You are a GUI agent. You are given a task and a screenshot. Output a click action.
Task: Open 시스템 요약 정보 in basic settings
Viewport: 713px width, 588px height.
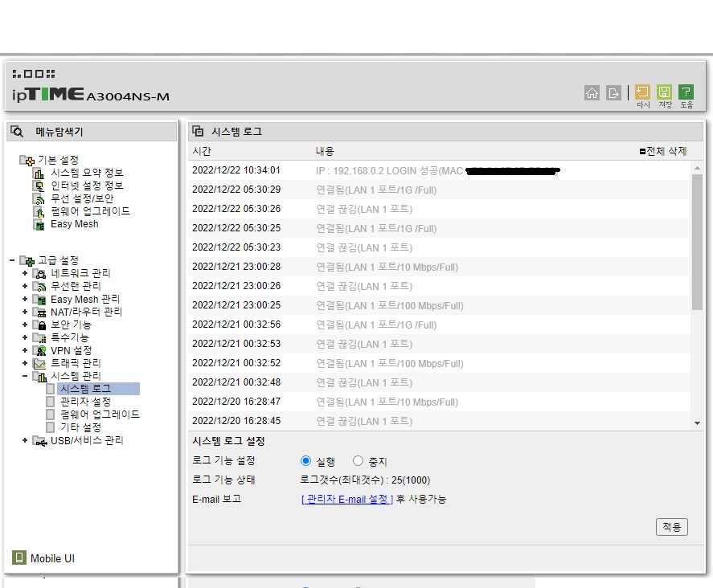pos(87,173)
